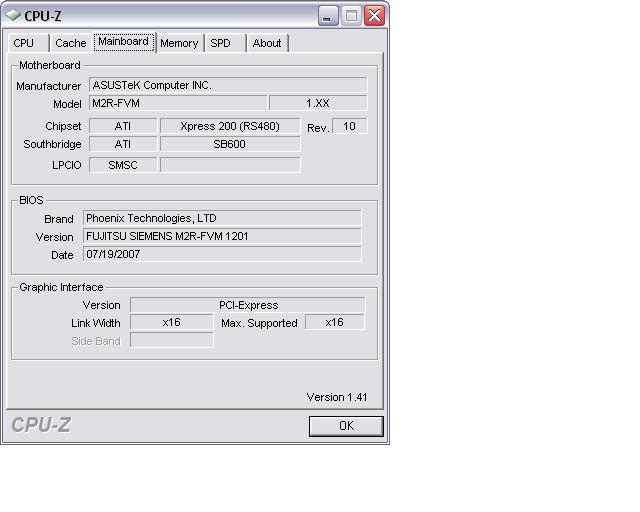Click the disabled maximize button

coord(351,16)
